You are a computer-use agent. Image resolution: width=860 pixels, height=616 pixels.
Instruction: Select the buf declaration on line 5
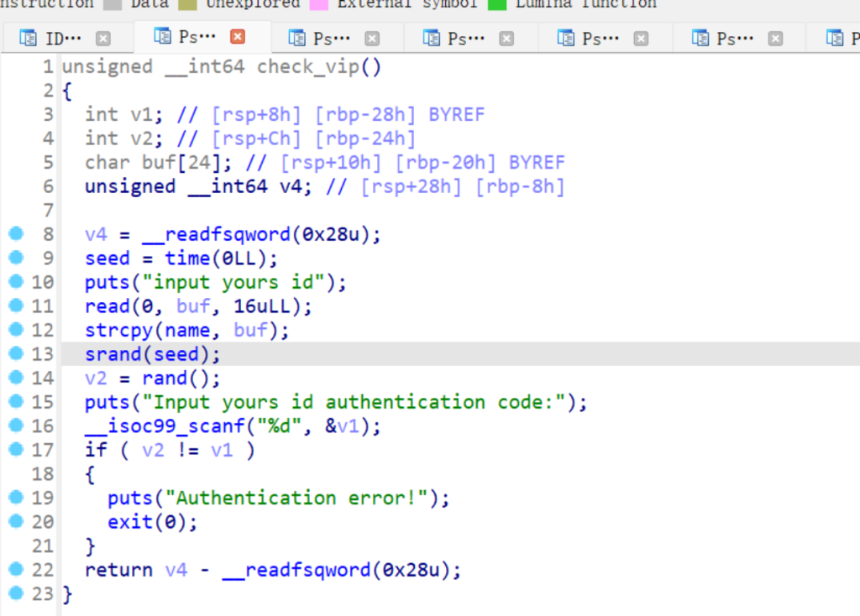pos(160,163)
